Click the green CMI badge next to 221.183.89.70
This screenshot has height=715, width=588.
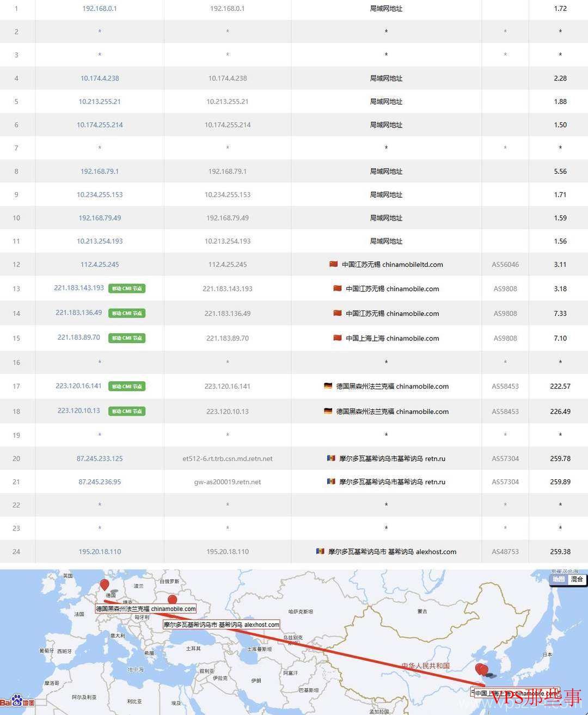click(127, 338)
